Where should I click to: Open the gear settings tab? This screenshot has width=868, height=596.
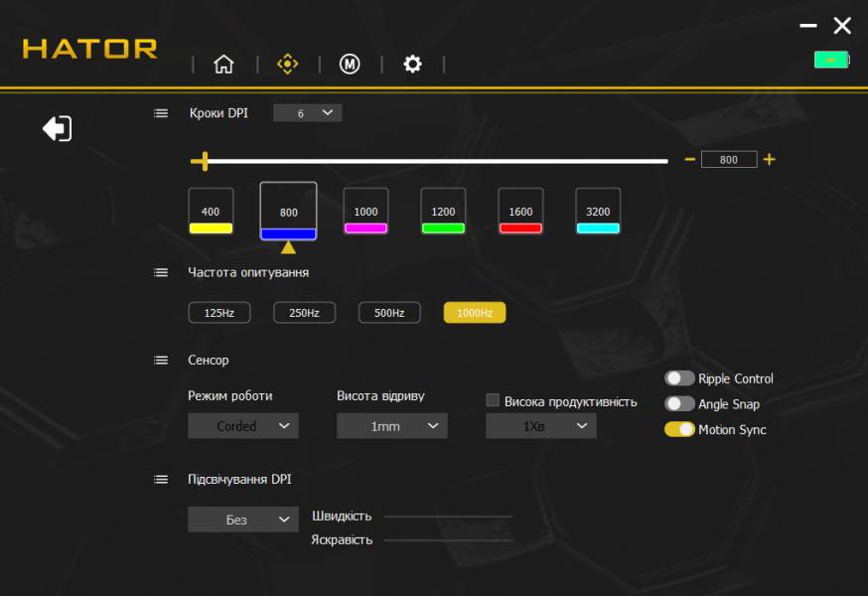pyautogui.click(x=412, y=65)
